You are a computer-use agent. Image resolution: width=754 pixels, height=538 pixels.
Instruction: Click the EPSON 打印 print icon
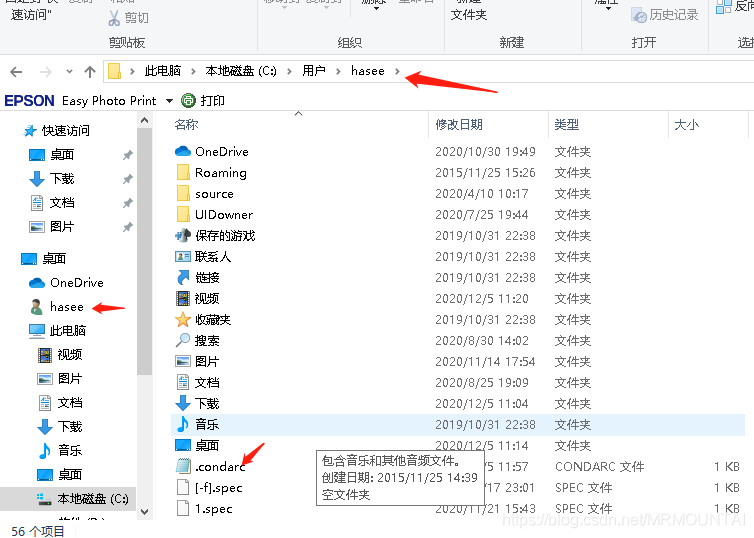(x=188, y=100)
